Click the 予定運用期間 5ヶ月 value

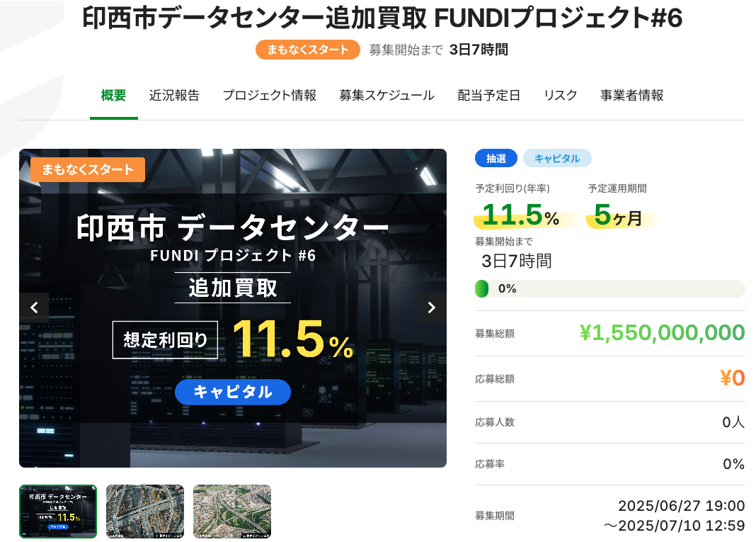click(618, 215)
